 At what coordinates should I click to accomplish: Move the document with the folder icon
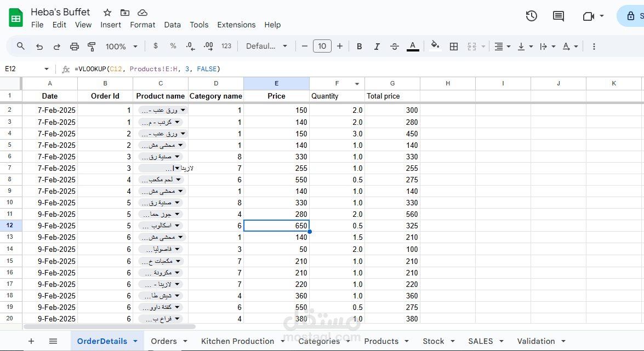[x=125, y=12]
